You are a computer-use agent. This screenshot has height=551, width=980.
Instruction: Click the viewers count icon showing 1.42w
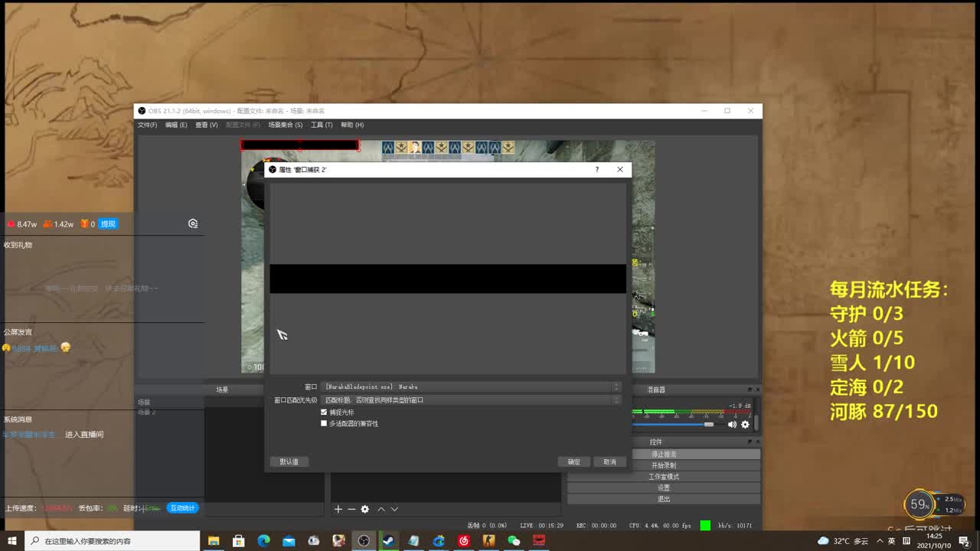47,224
